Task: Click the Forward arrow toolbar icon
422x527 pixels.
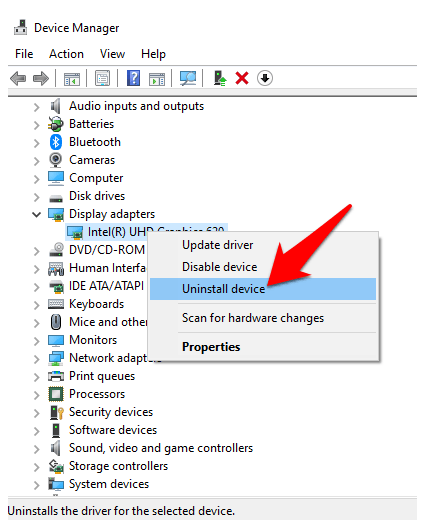Action: tap(41, 79)
